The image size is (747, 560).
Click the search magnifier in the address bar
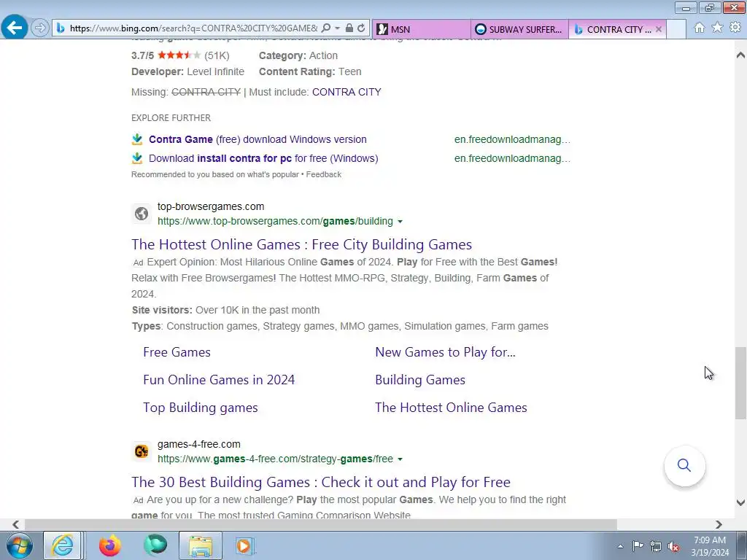[326, 28]
